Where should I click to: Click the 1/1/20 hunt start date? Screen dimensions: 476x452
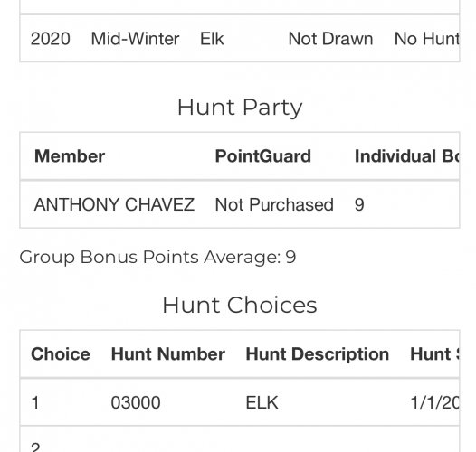(x=434, y=403)
